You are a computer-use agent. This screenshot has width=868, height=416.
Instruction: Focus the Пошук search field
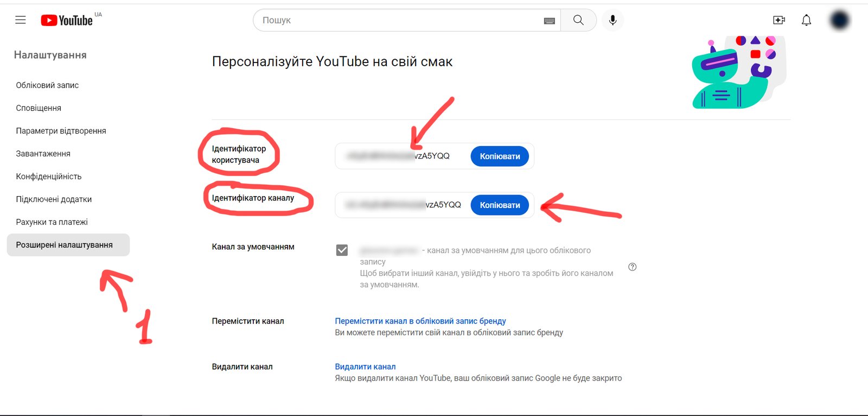[401, 20]
